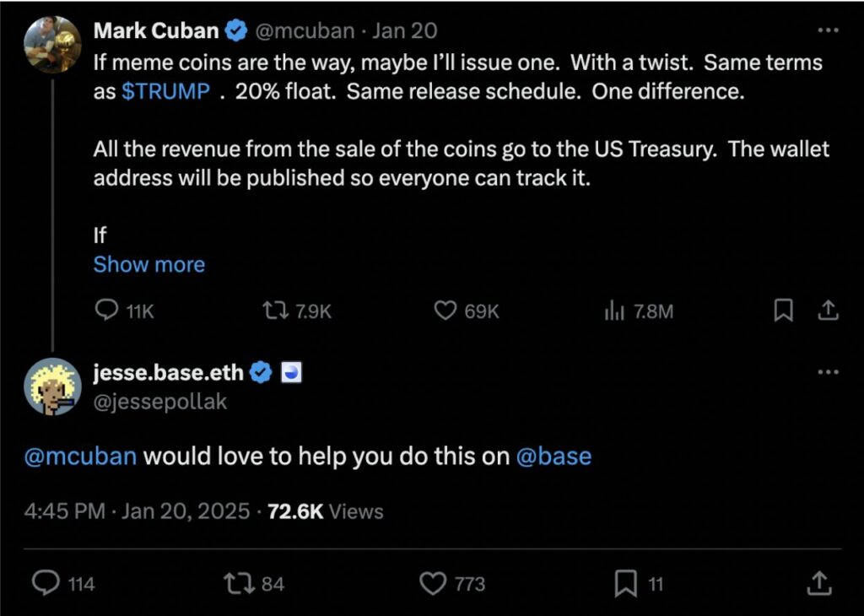Retweet Mark Cuban's meme coin post
The image size is (864, 616).
(x=273, y=311)
